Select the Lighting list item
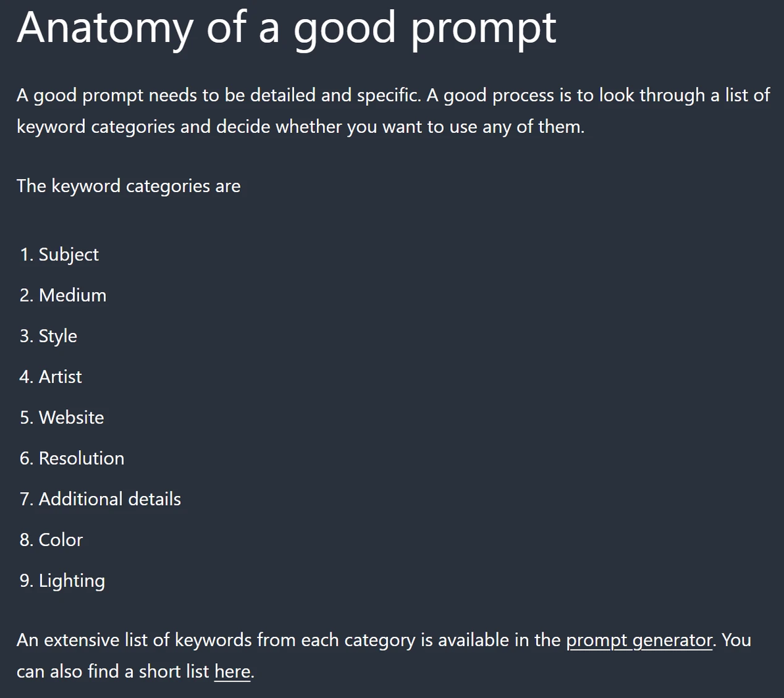The image size is (784, 698). pyautogui.click(x=72, y=581)
